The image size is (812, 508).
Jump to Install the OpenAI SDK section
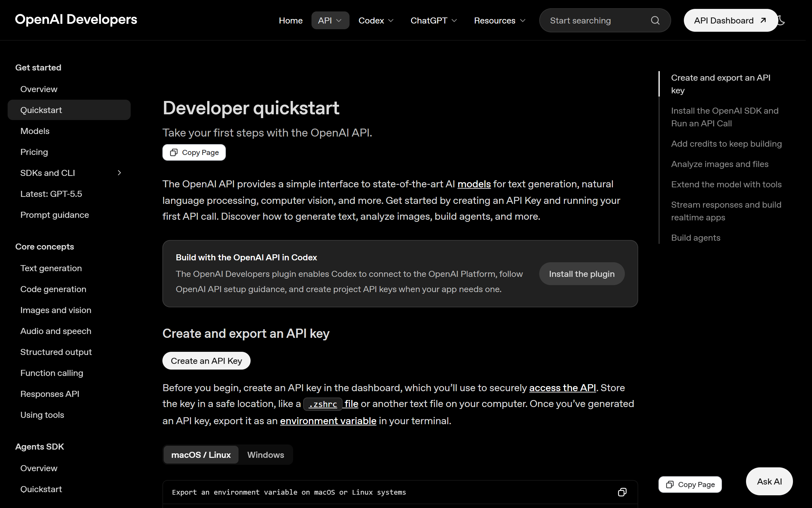(724, 117)
